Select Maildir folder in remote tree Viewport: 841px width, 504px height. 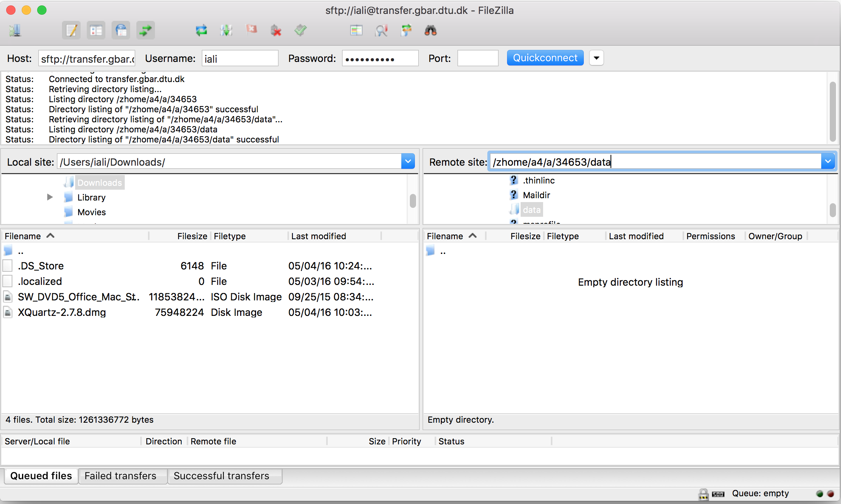click(x=536, y=195)
